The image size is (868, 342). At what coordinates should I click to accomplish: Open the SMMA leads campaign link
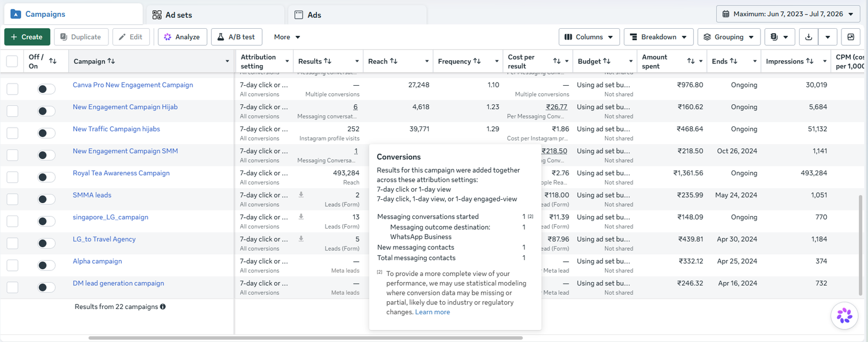92,195
